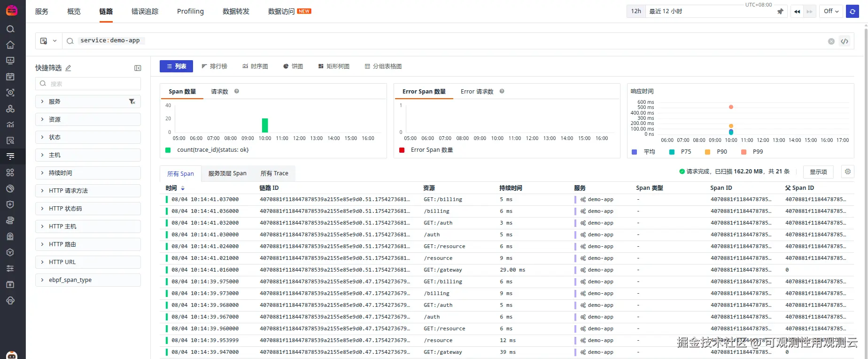Step time range backward with rewind icon
The height and width of the screenshot is (359, 868).
pyautogui.click(x=797, y=11)
